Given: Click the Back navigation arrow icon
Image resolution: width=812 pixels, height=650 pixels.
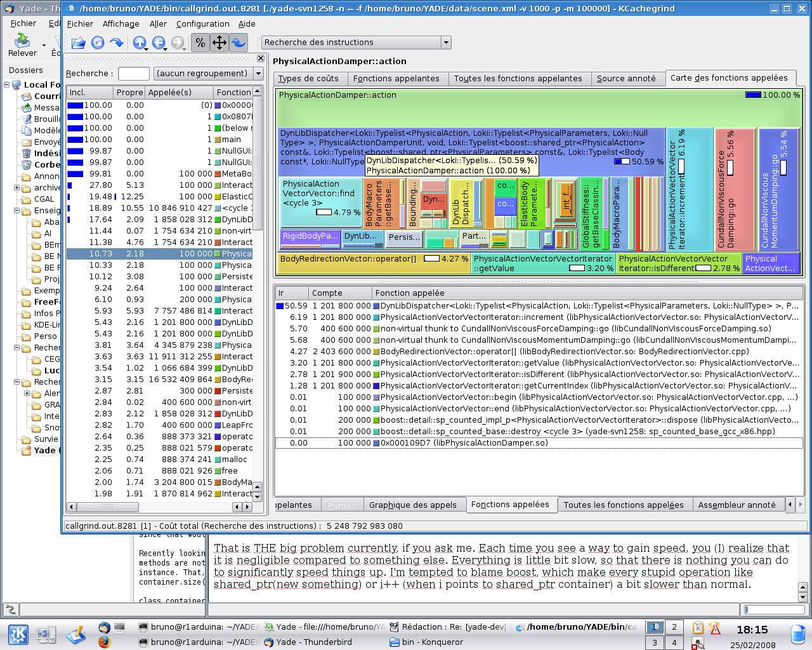Looking at the screenshot, I should (x=158, y=43).
